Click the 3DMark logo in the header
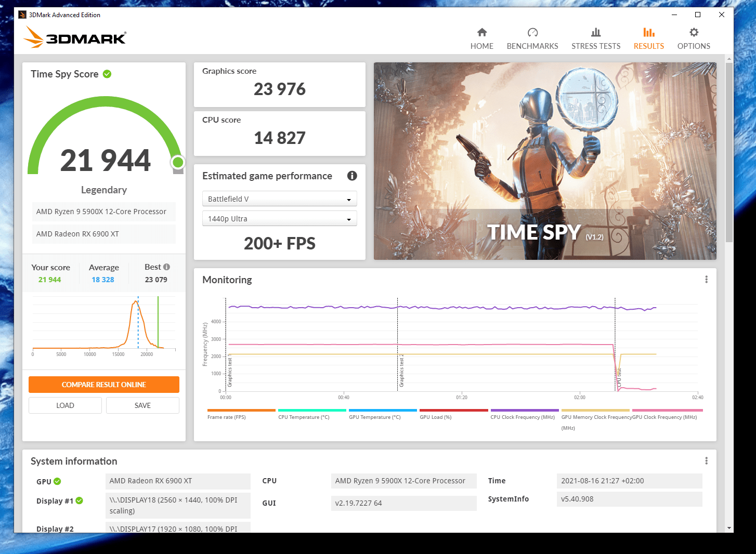The image size is (756, 554). [75, 37]
